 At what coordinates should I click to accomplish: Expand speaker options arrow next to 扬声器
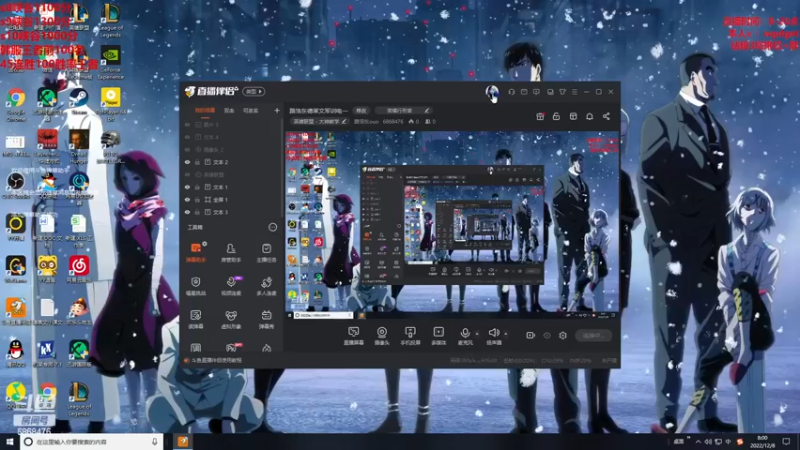(506, 334)
